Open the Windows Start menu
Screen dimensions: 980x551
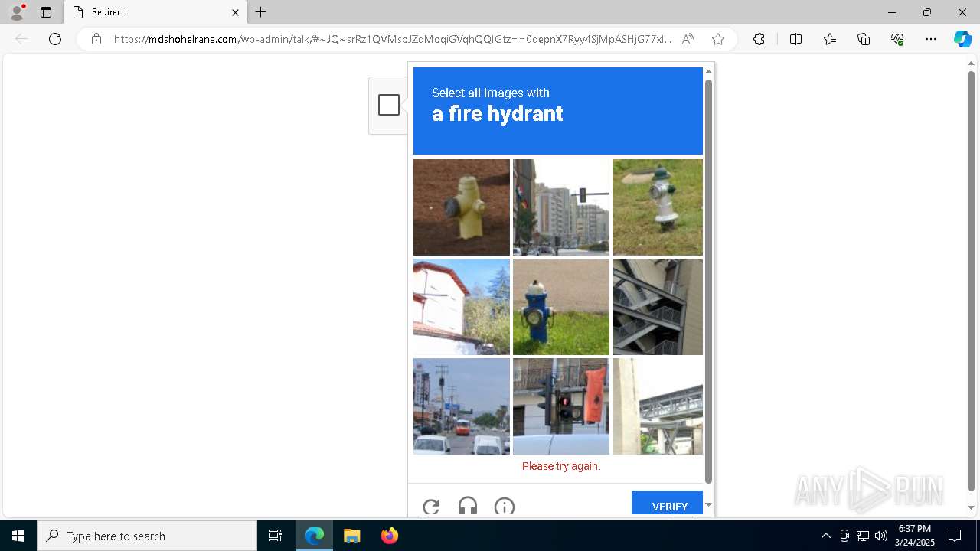(x=18, y=536)
